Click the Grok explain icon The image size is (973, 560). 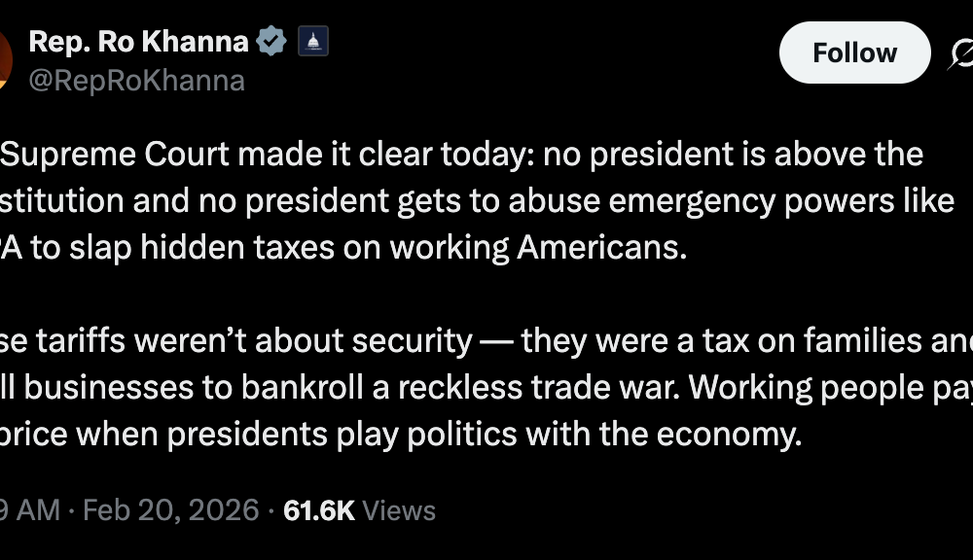(961, 53)
